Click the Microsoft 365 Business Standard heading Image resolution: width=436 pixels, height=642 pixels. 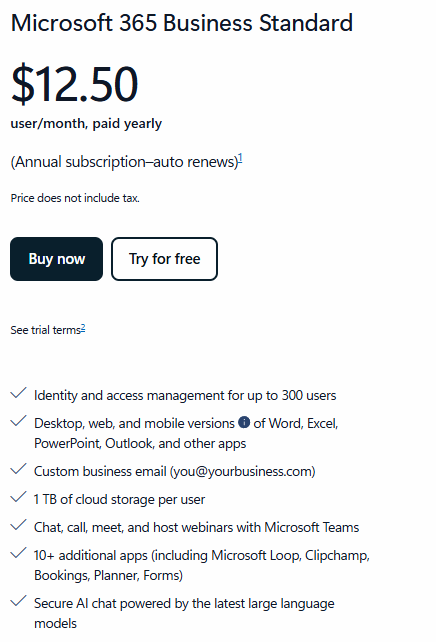point(182,23)
